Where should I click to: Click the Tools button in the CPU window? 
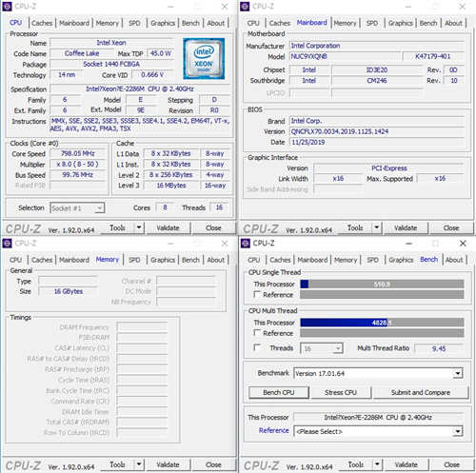[x=117, y=227]
